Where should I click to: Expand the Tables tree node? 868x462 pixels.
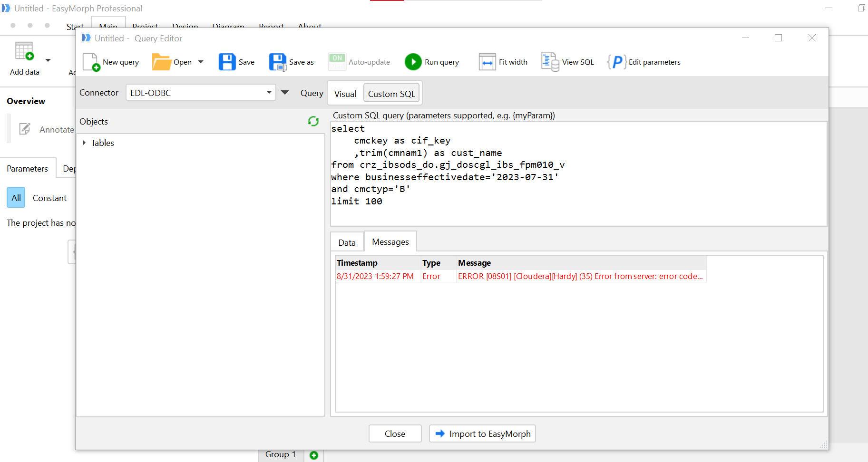[x=84, y=143]
